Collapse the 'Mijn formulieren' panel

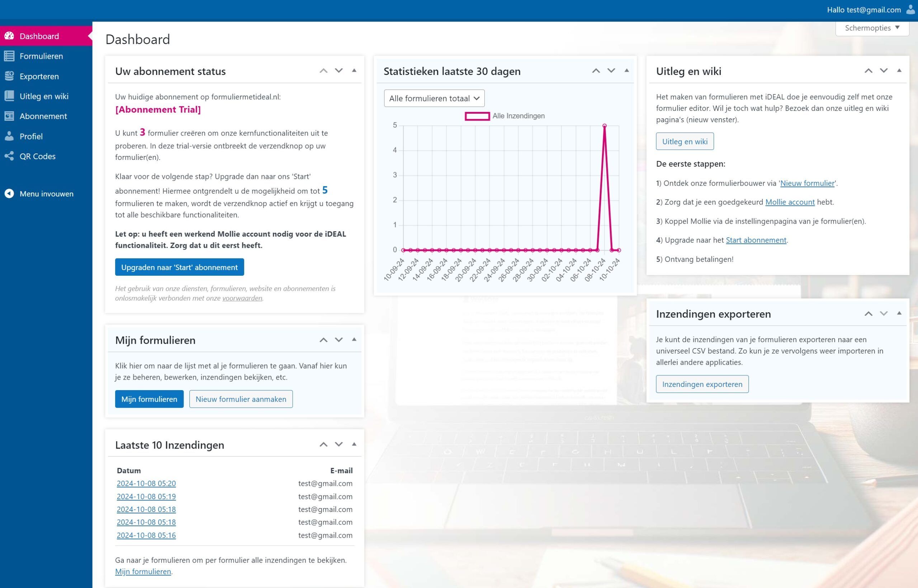354,340
